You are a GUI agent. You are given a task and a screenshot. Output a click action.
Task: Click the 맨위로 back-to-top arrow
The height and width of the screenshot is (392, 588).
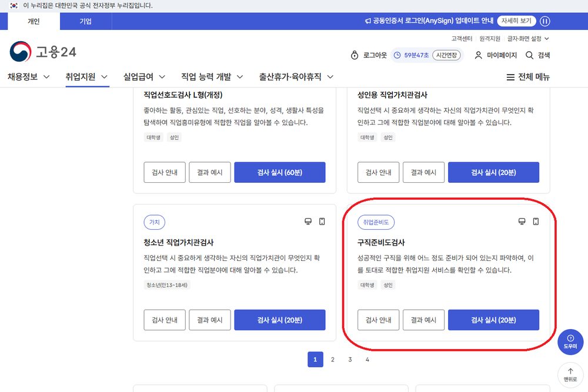point(570,374)
